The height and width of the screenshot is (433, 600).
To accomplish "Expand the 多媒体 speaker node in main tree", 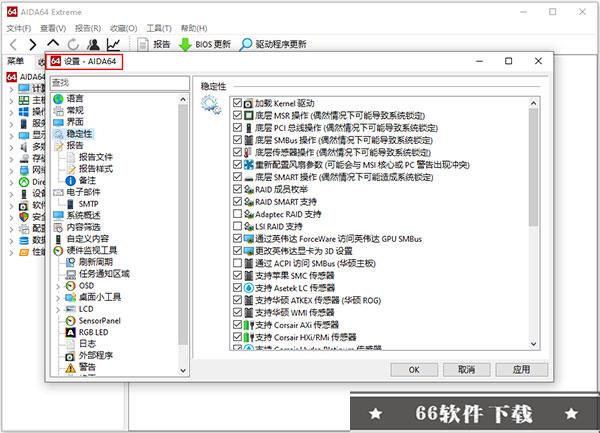I will point(11,148).
